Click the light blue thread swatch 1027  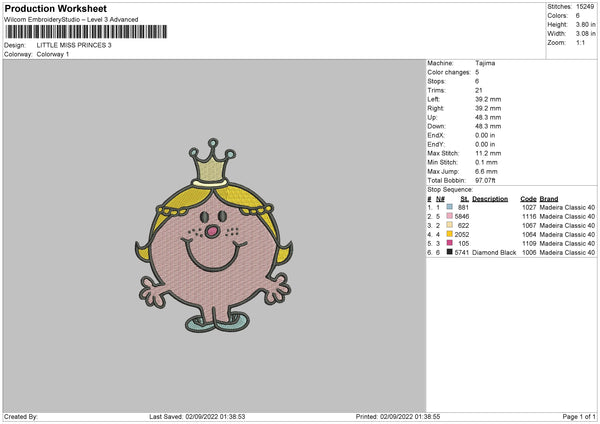[449, 207]
